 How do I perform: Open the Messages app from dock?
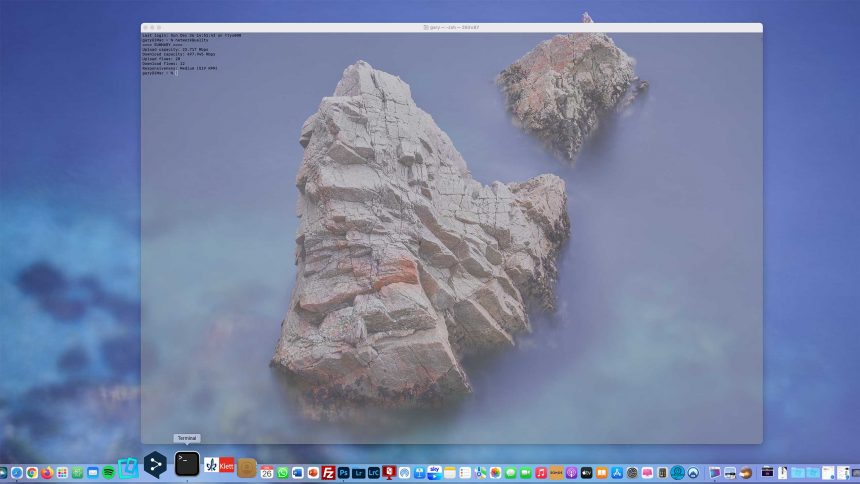point(510,472)
